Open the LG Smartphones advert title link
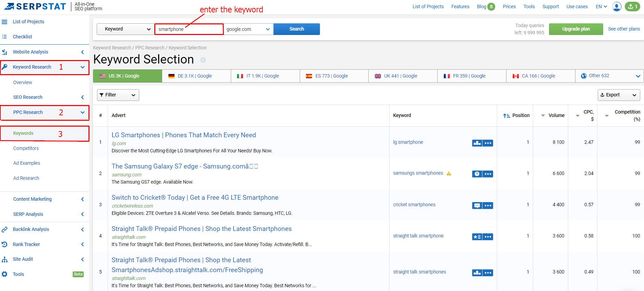The width and height of the screenshot is (644, 291). tap(184, 135)
